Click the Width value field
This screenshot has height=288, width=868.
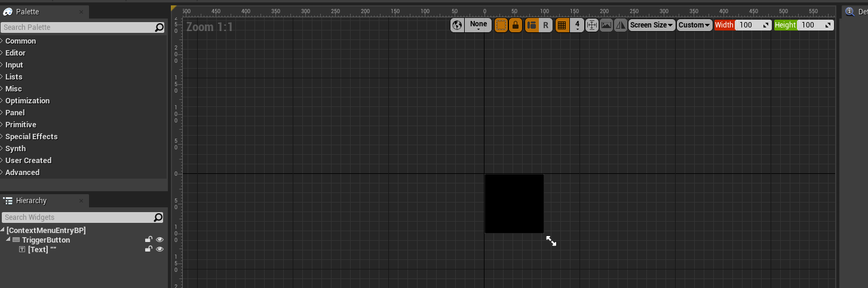[x=753, y=25]
